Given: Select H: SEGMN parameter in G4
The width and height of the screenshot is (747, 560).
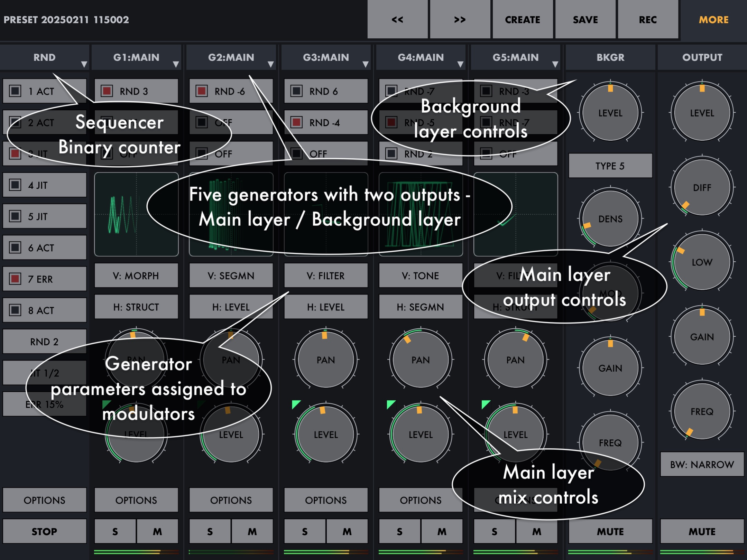Looking at the screenshot, I should coord(421,307).
